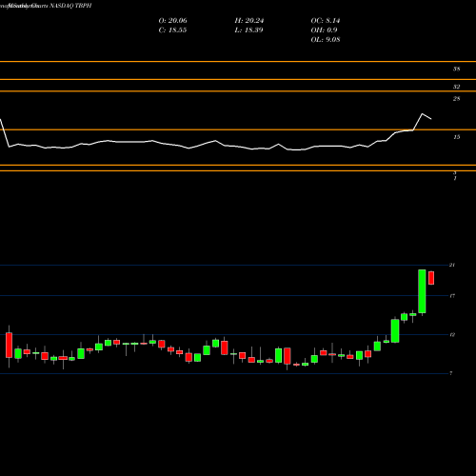
Task: Click the 38 label on upper chart axis
Action: click(456, 69)
